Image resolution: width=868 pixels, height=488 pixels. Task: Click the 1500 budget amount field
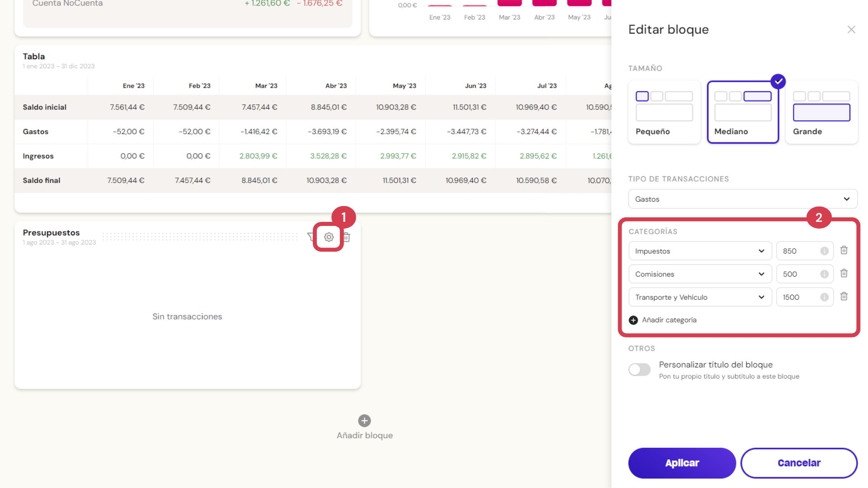[x=798, y=297]
